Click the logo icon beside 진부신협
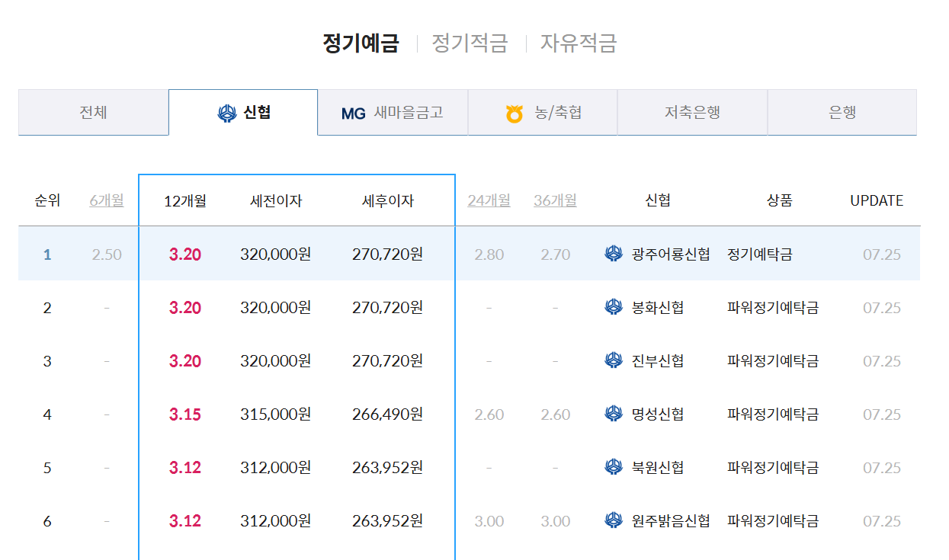 click(614, 360)
